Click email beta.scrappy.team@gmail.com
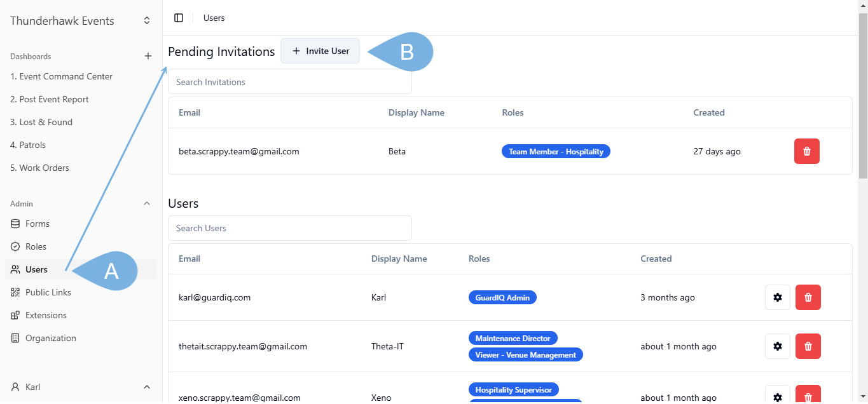Viewport: 868px width, 404px height. click(239, 151)
